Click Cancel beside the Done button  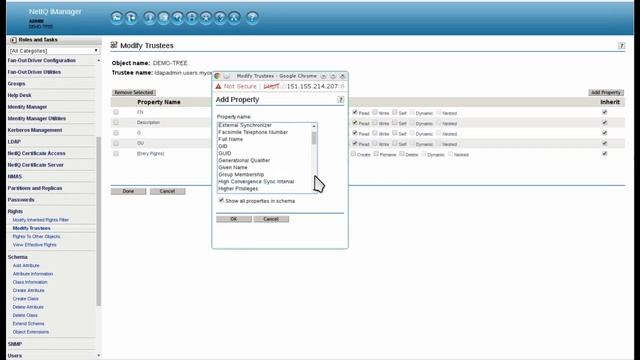(167, 191)
